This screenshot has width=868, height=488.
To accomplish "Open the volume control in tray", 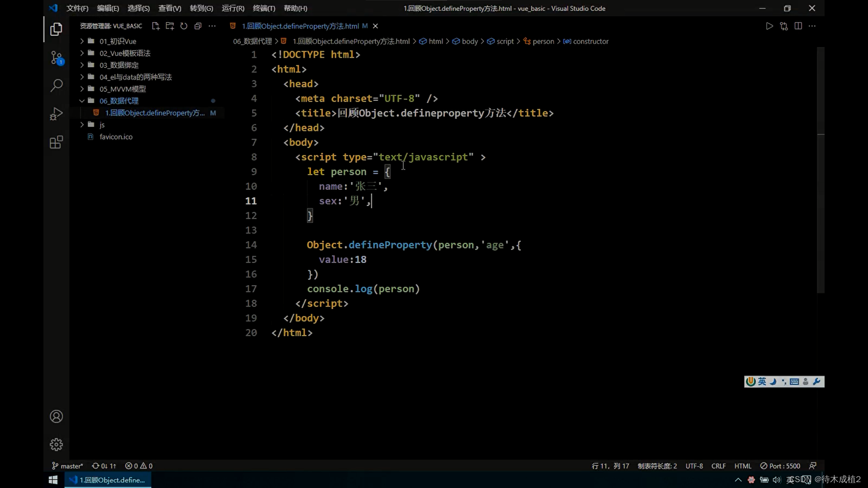I will point(777,480).
